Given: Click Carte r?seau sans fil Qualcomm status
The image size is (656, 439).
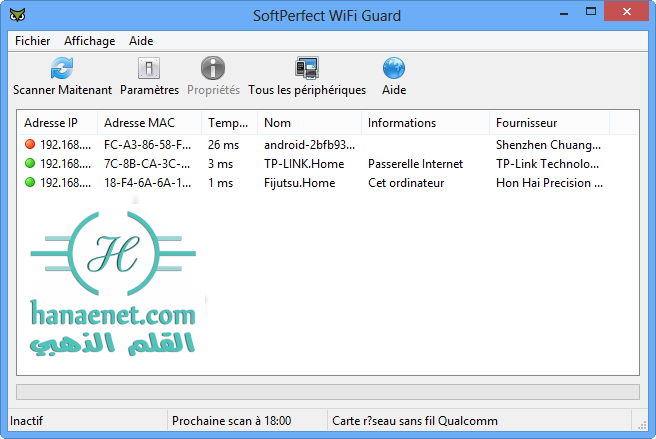Looking at the screenshot, I should [x=415, y=421].
